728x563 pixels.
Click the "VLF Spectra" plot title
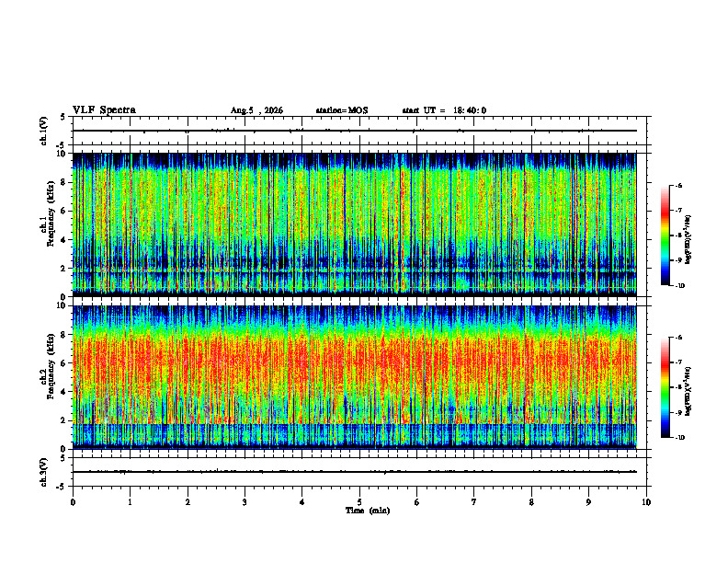click(x=104, y=110)
